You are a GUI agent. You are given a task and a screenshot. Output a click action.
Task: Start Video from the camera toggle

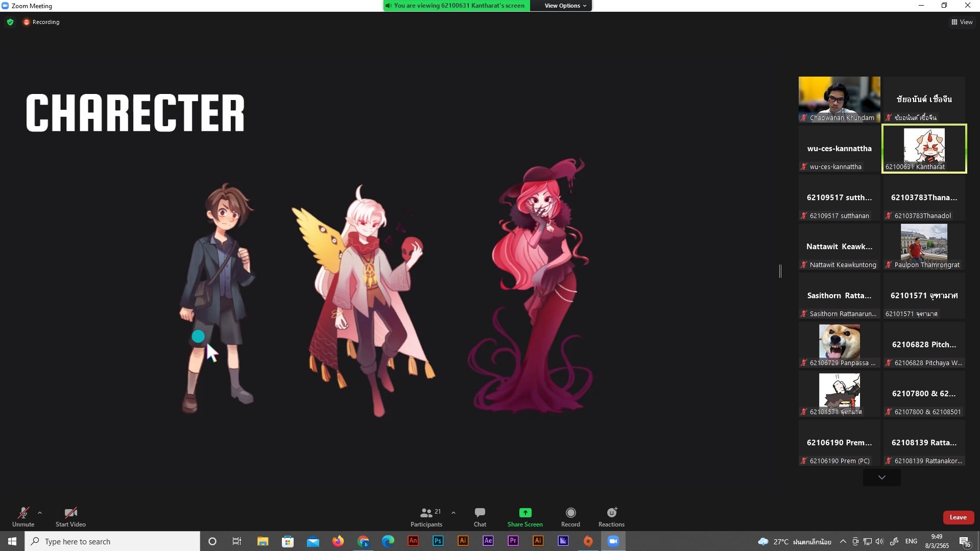(x=70, y=516)
